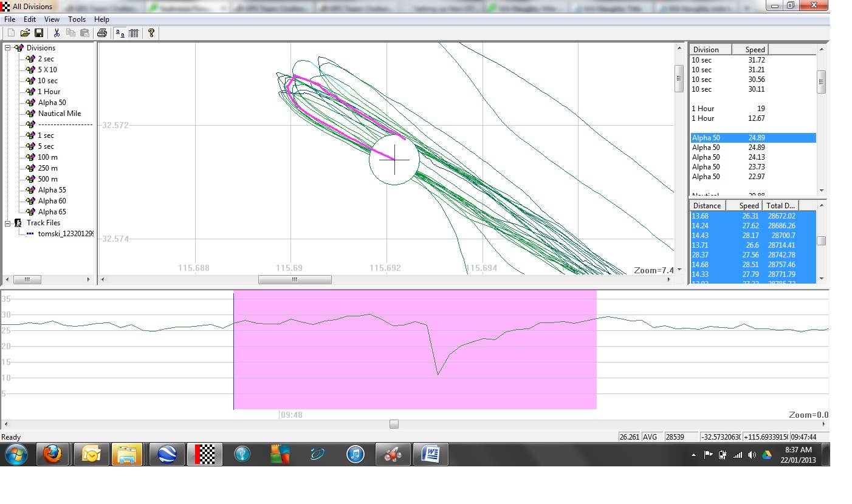Click the Total D... column header

[x=780, y=206]
